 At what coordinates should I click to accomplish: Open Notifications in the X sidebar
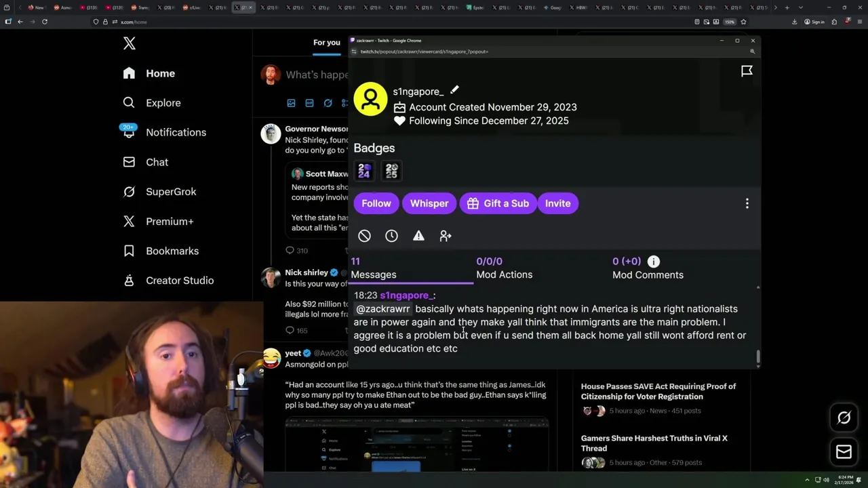click(164, 132)
